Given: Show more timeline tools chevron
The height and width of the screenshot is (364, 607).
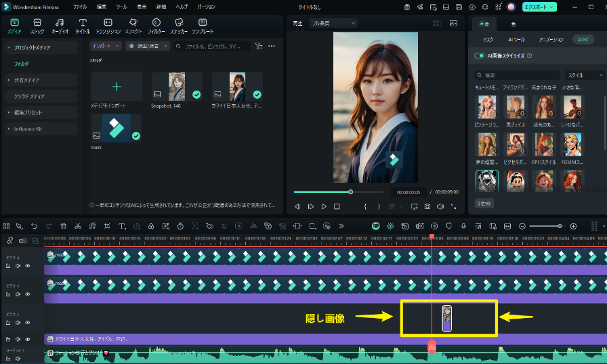Looking at the screenshot, I should (x=341, y=226).
